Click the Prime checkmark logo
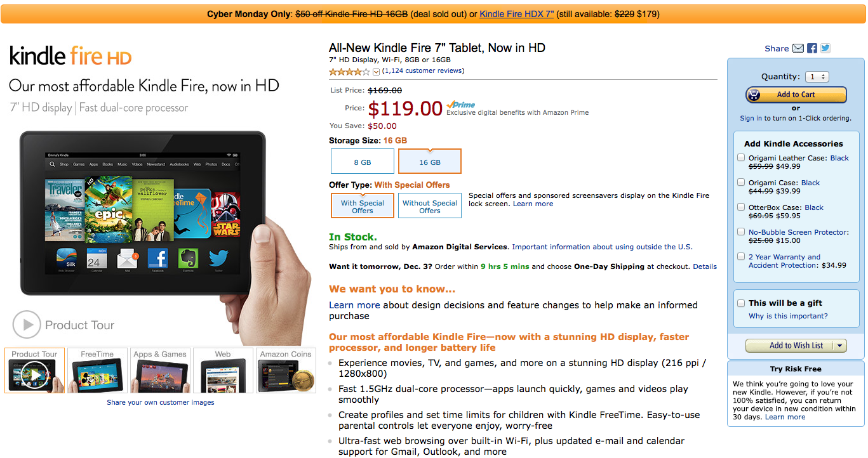The width and height of the screenshot is (868, 458). (460, 105)
